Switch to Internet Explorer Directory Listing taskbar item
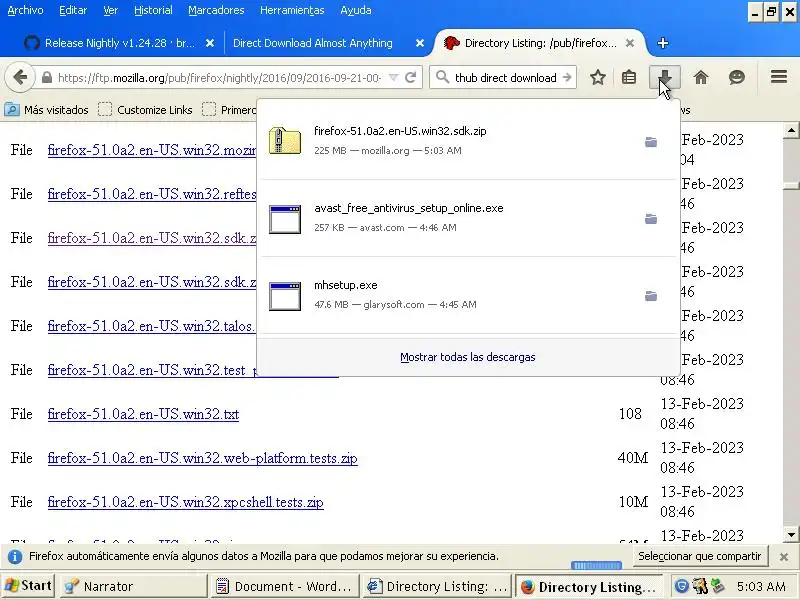The image size is (800, 600). 436,586
